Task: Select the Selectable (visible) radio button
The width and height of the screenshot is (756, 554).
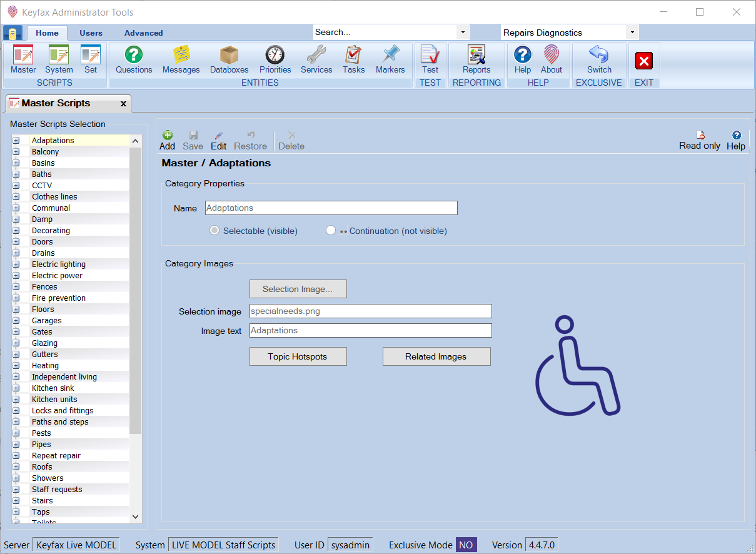Action: 215,231
